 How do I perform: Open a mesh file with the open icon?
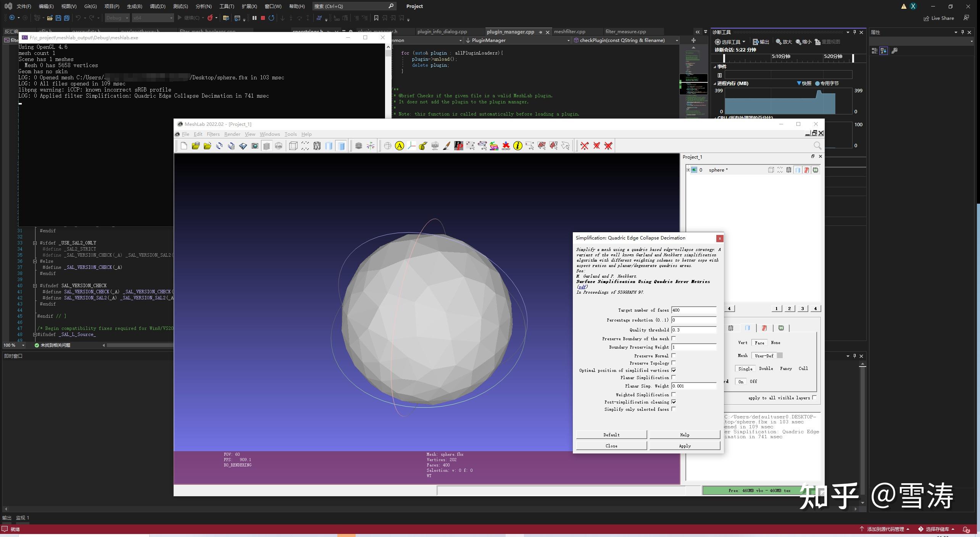[x=196, y=146]
